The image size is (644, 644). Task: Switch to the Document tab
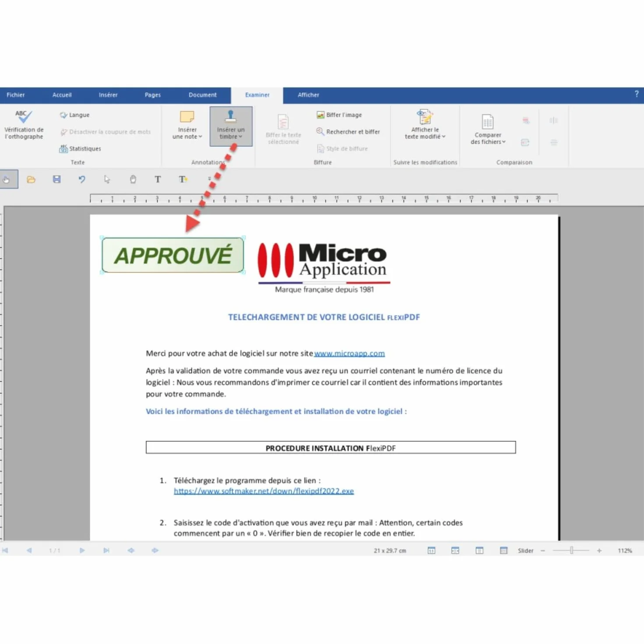pyautogui.click(x=202, y=95)
